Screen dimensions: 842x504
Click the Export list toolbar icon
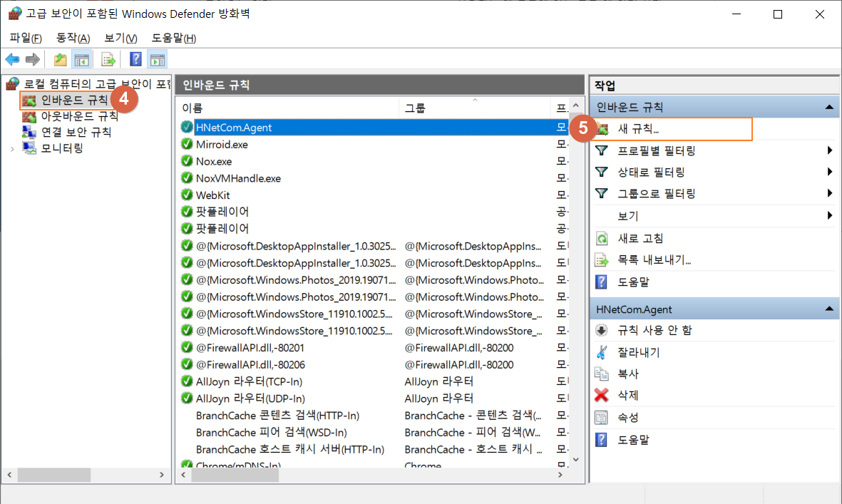108,60
